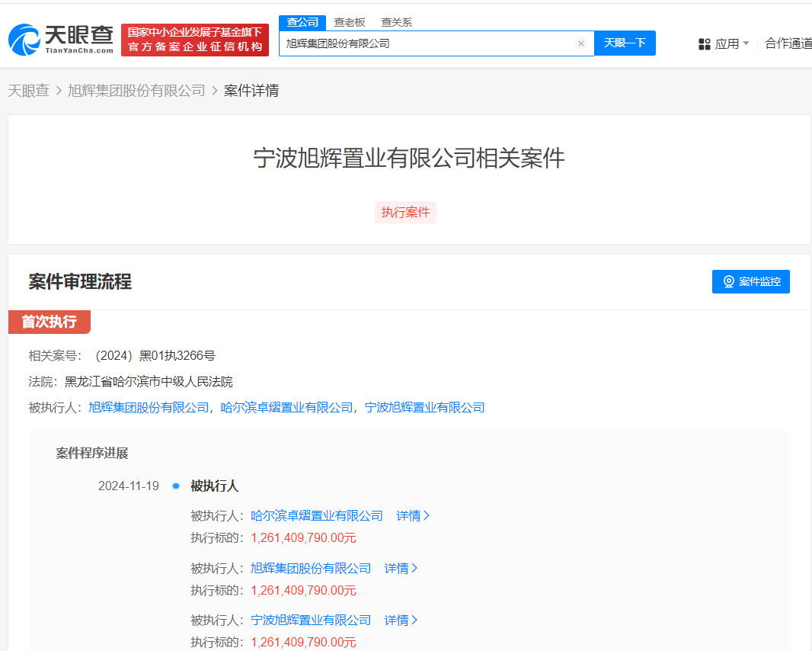Open the 合作通道 menu
Screen dimensions: 812x651
[x=788, y=43]
